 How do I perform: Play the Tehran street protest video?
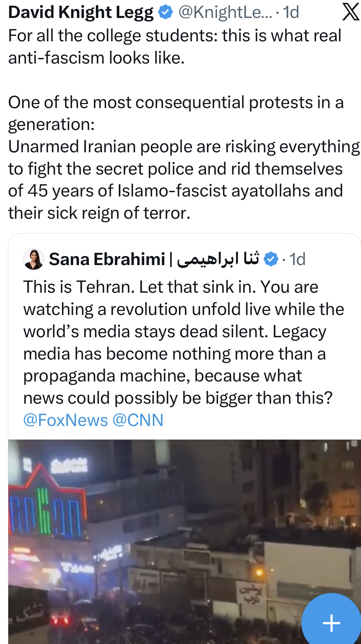(184, 542)
